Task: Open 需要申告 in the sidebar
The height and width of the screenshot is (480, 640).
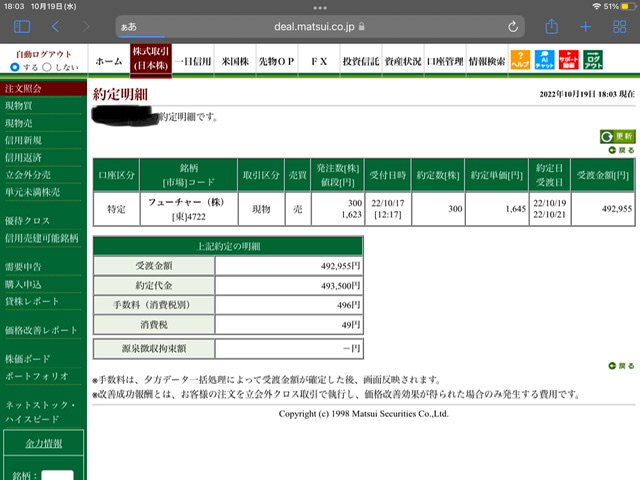Action: 23,267
